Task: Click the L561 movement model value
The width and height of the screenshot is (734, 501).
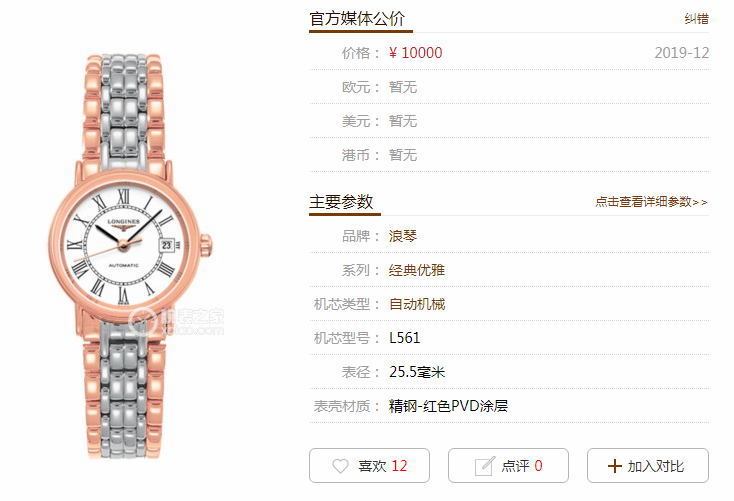Action: pos(404,338)
